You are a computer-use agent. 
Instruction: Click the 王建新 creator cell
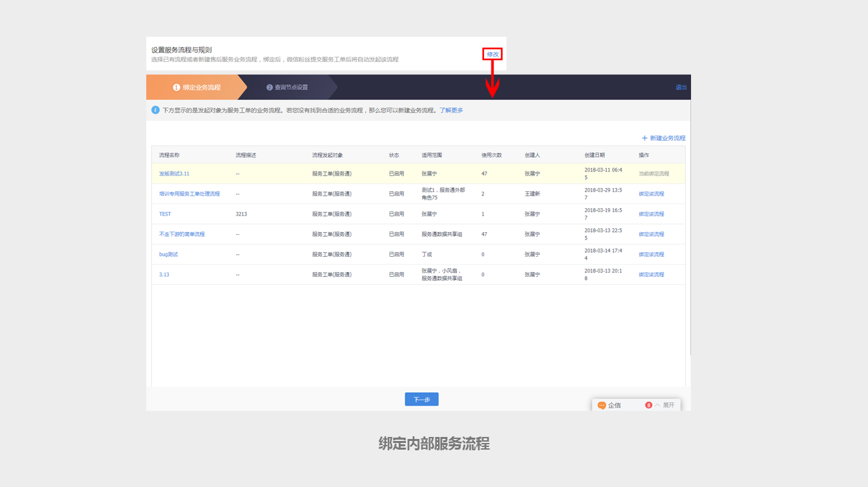coord(533,194)
